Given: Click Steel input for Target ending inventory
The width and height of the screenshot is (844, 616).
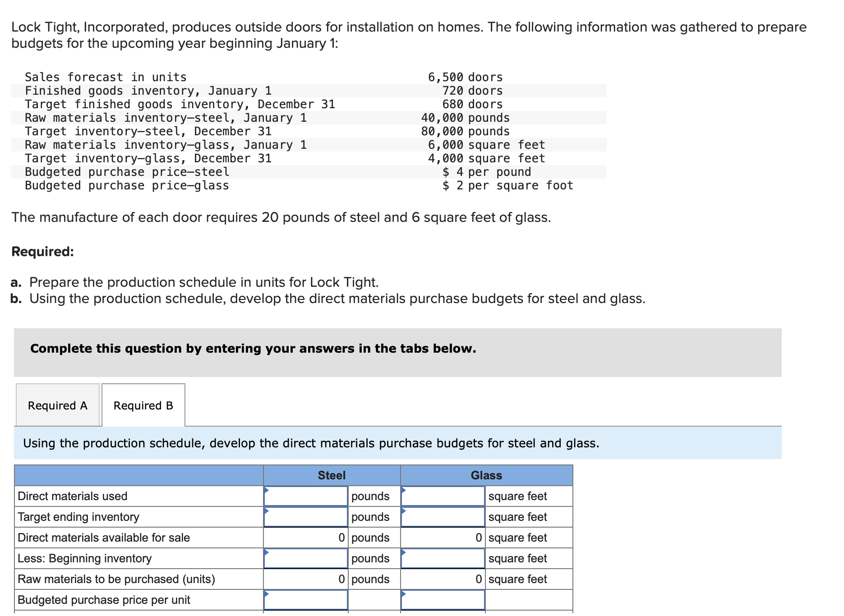Looking at the screenshot, I should pyautogui.click(x=306, y=517).
